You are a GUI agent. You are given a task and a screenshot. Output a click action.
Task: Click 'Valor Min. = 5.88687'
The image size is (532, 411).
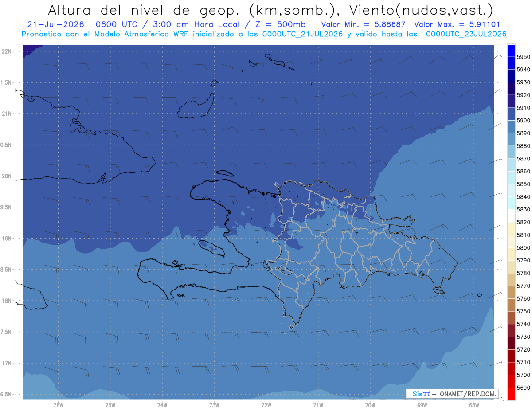(364, 24)
